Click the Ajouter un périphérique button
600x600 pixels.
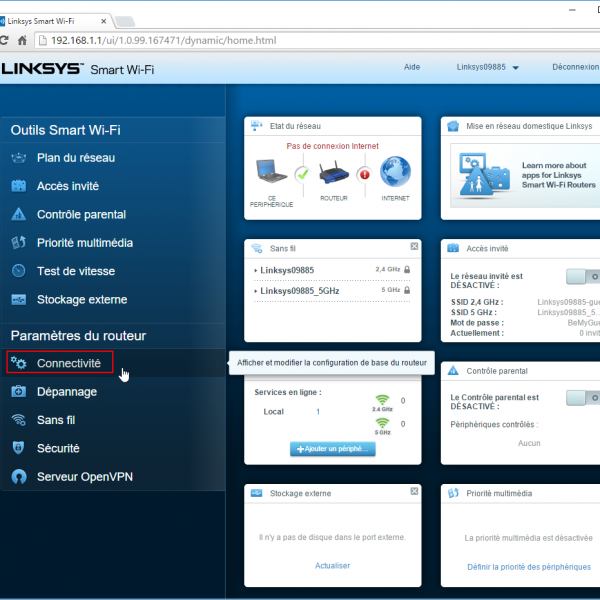pos(332,449)
